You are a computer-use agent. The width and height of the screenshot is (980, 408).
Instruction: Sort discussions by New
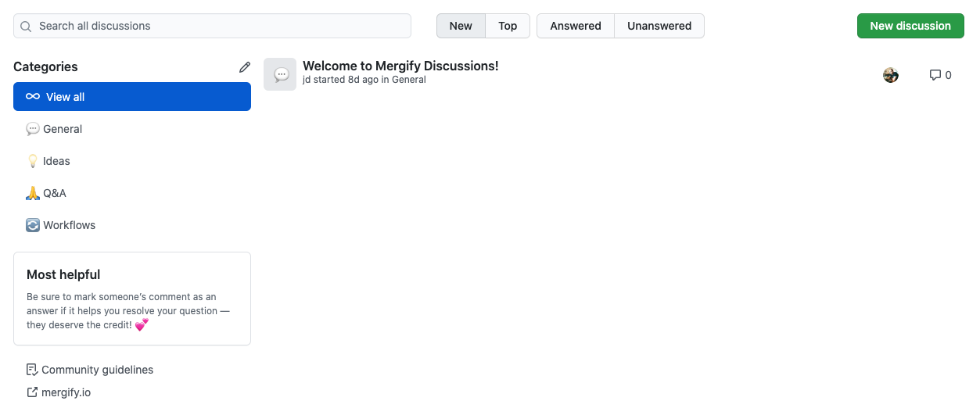(x=461, y=26)
